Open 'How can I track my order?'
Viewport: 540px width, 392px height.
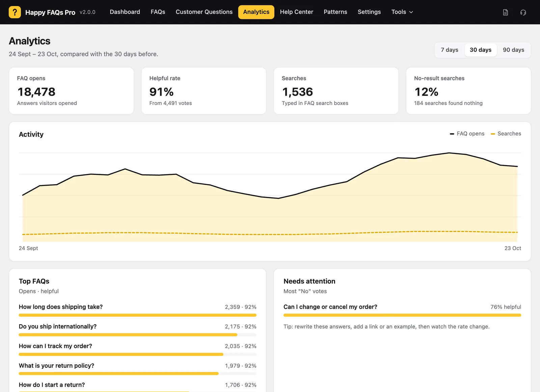(55, 346)
